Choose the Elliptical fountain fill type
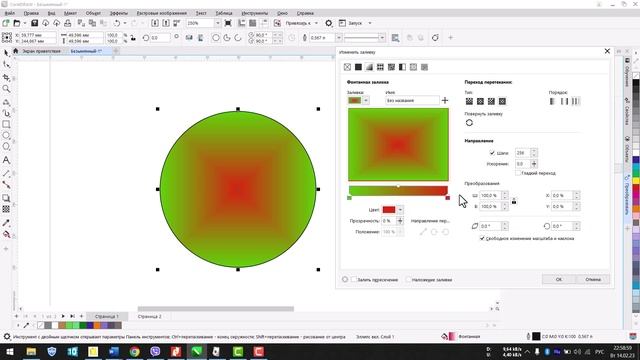This screenshot has width=640, height=360. click(x=480, y=101)
